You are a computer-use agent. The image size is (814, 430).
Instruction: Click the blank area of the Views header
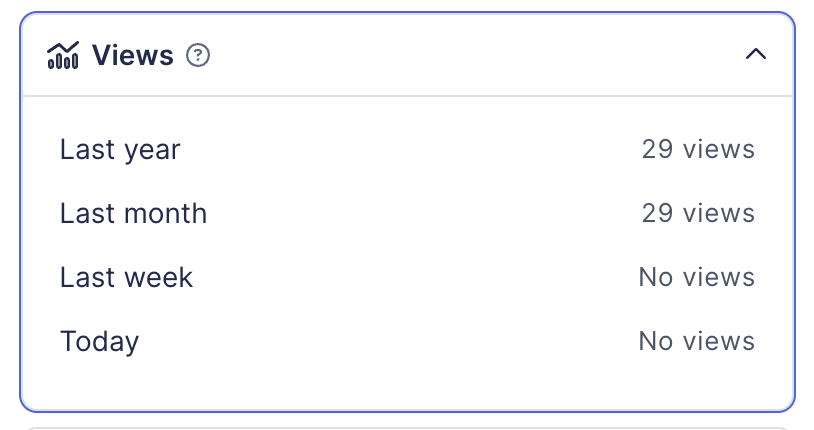coord(470,56)
